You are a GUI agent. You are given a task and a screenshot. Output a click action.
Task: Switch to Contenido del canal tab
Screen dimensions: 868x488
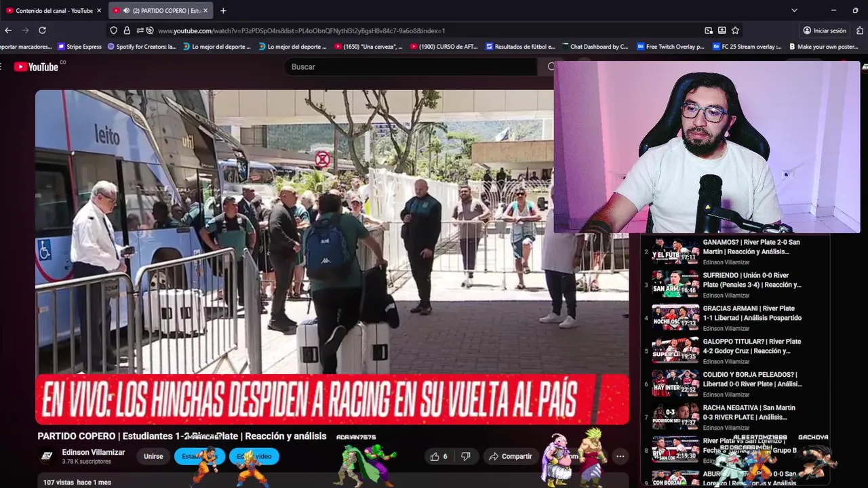click(x=54, y=11)
